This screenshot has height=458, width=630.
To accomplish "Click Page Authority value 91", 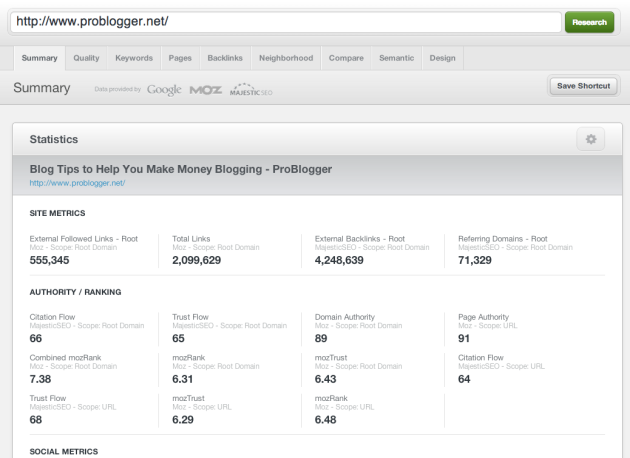I will pyautogui.click(x=464, y=338).
